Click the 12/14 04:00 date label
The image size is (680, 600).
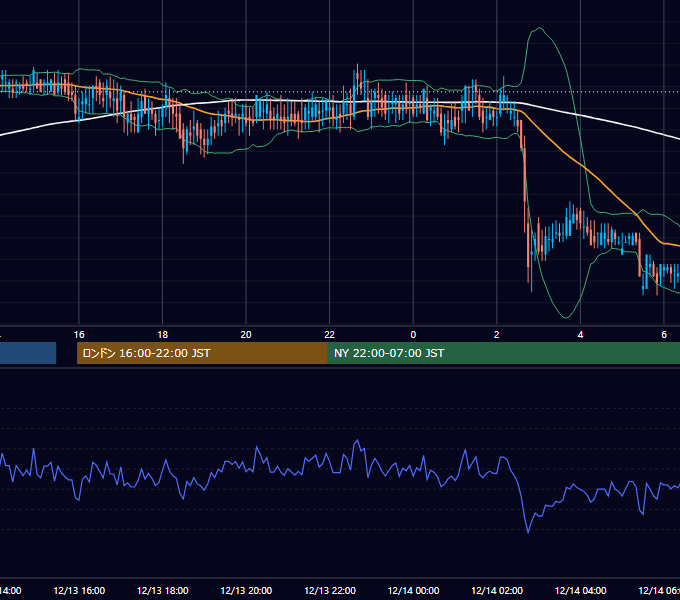coord(581,590)
